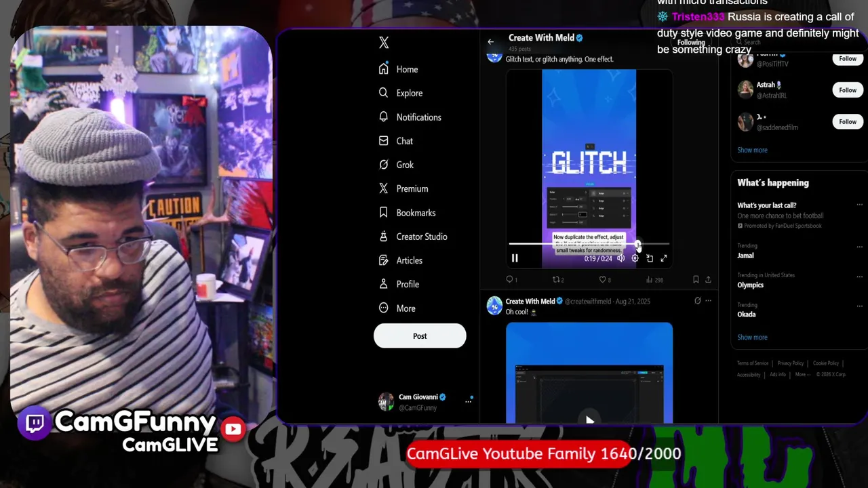Click the Creator Studio sidebar icon

[384, 237]
